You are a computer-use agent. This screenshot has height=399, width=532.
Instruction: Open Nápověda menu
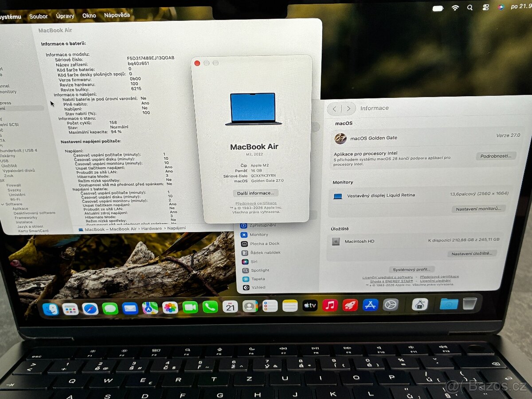(117, 15)
